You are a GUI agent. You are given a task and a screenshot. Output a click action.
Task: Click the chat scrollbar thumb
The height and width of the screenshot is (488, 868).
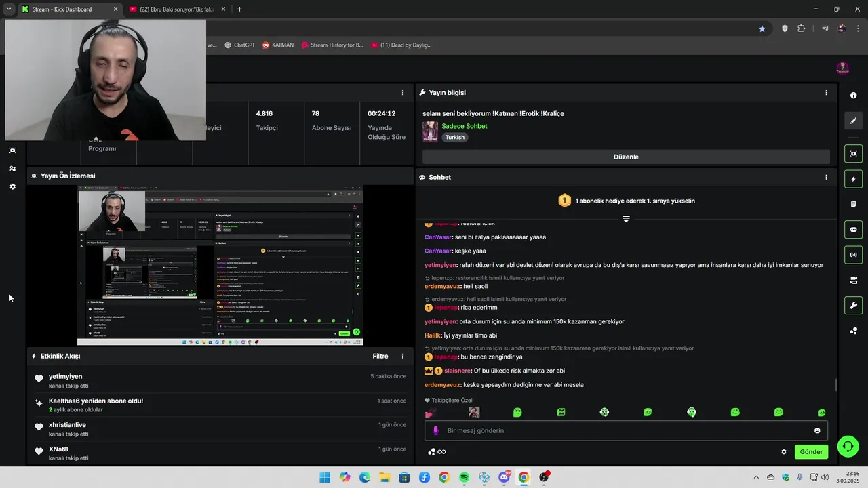(835, 385)
